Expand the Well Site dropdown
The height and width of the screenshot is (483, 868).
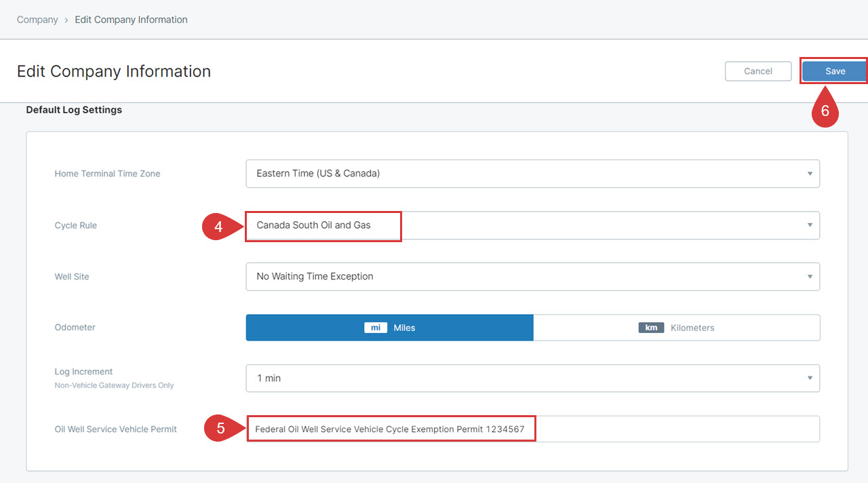(532, 277)
